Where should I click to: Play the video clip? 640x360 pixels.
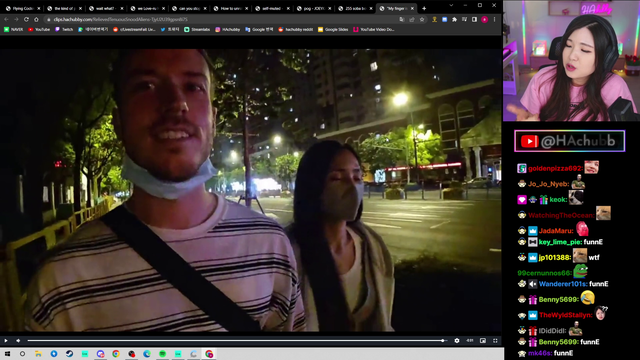click(6, 340)
